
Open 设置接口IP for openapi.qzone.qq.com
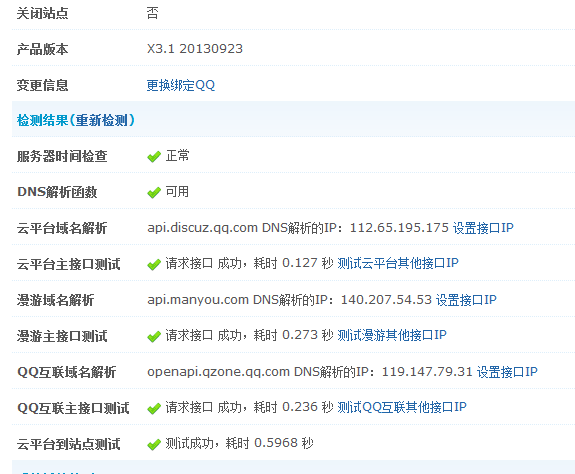(x=507, y=372)
